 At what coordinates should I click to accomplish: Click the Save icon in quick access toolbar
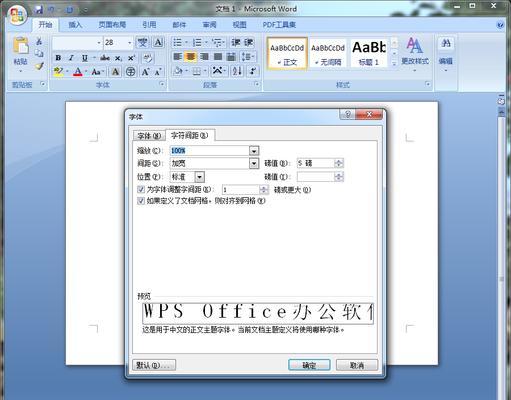point(39,10)
